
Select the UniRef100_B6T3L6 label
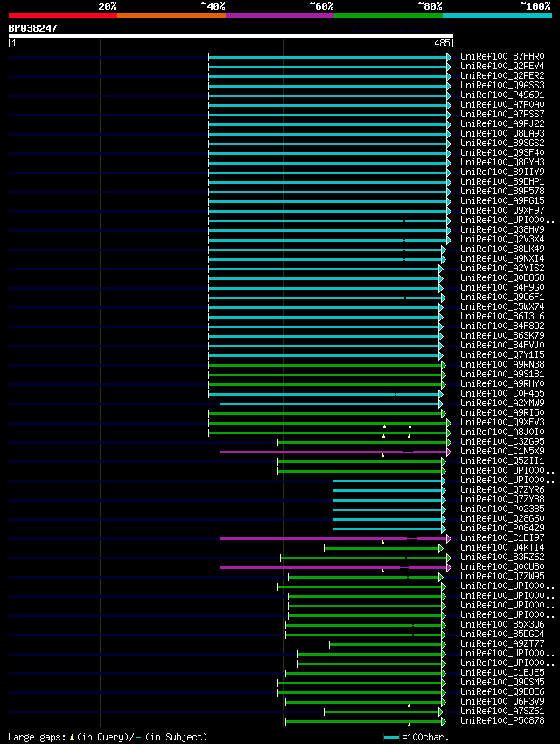(502, 317)
